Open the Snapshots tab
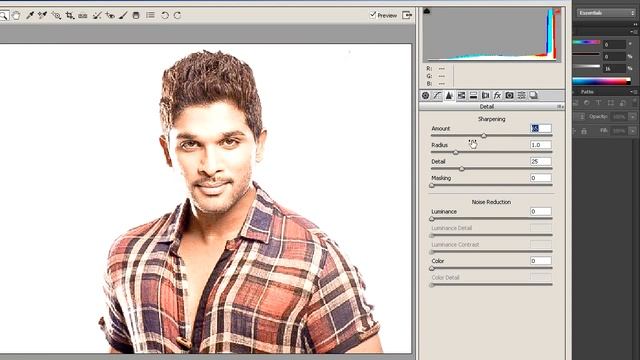Viewport: 640px width, 360px height. pyautogui.click(x=533, y=96)
